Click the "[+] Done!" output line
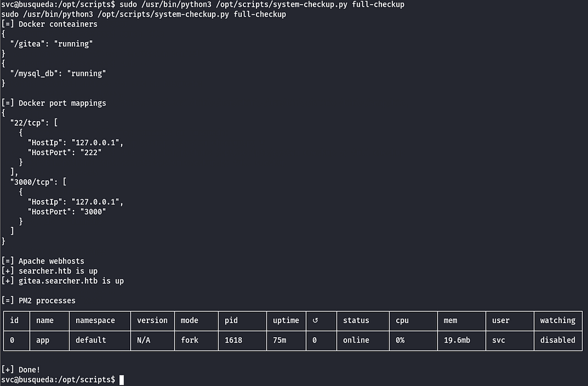This screenshot has width=588, height=386. [x=21, y=369]
